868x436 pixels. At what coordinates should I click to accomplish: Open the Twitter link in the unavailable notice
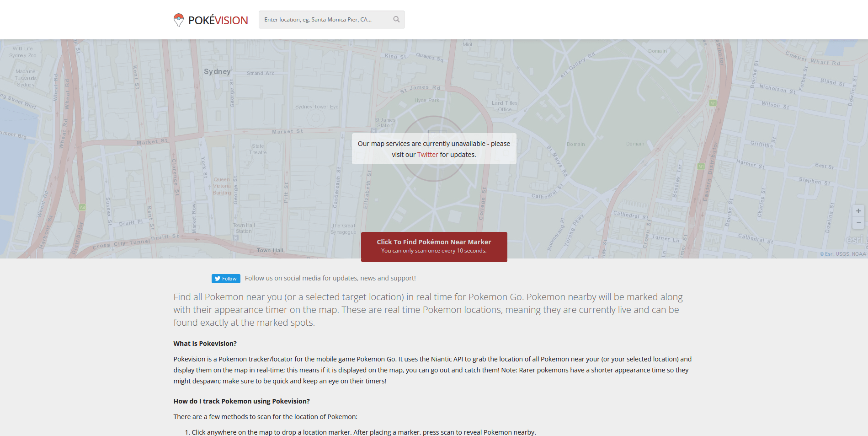coord(427,154)
